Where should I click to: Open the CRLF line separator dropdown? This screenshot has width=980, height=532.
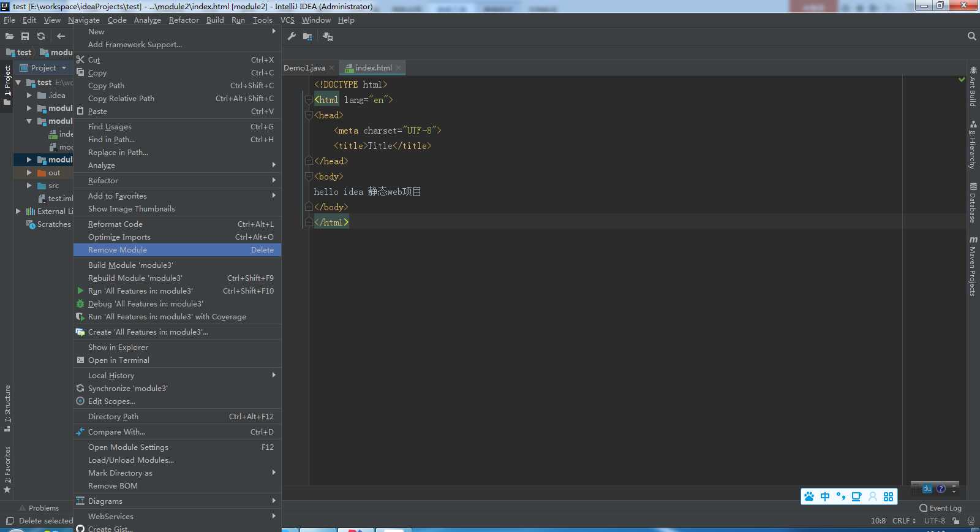pos(904,521)
